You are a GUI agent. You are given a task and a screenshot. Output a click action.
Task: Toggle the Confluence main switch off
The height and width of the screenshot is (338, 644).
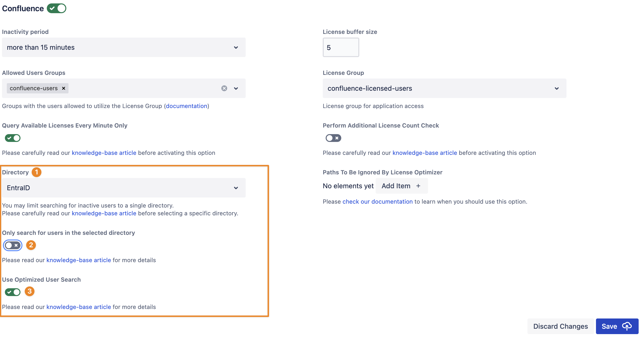coord(57,8)
